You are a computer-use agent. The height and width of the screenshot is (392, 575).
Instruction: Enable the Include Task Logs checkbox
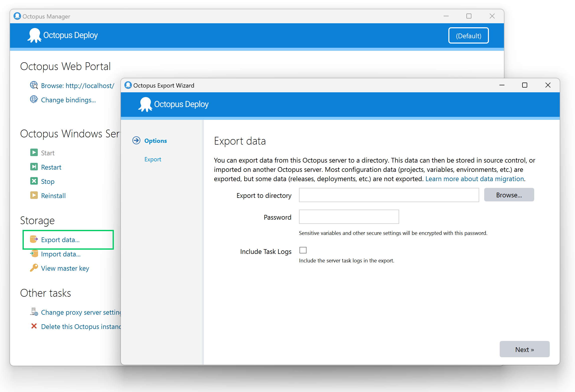coord(303,250)
